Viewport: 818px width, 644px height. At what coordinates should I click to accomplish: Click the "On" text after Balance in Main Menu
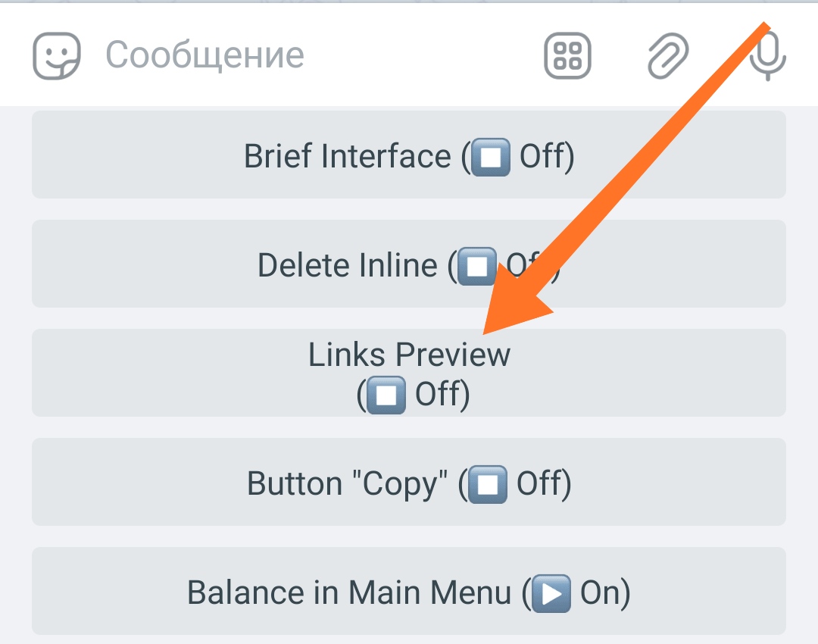[600, 592]
